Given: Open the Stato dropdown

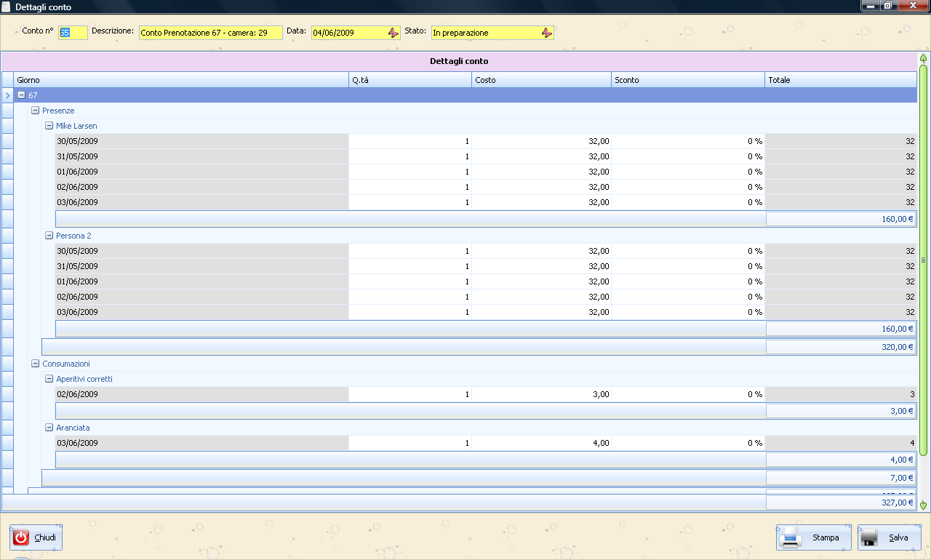Looking at the screenshot, I should click(x=547, y=33).
